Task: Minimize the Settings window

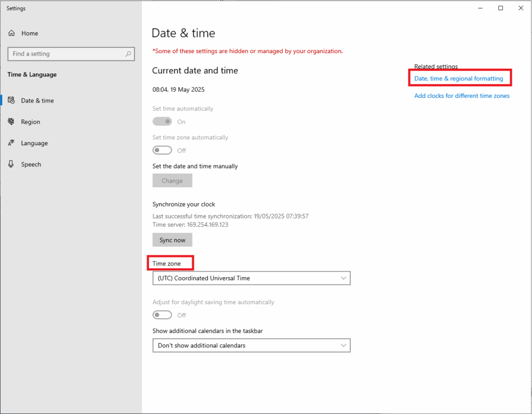Action: coord(480,8)
